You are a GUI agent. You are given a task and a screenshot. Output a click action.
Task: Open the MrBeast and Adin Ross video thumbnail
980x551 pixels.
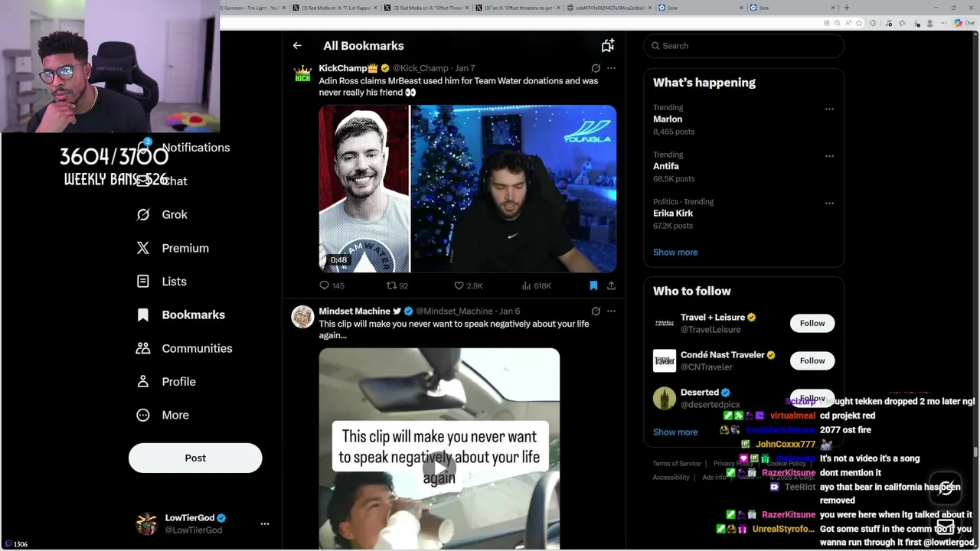(x=467, y=189)
